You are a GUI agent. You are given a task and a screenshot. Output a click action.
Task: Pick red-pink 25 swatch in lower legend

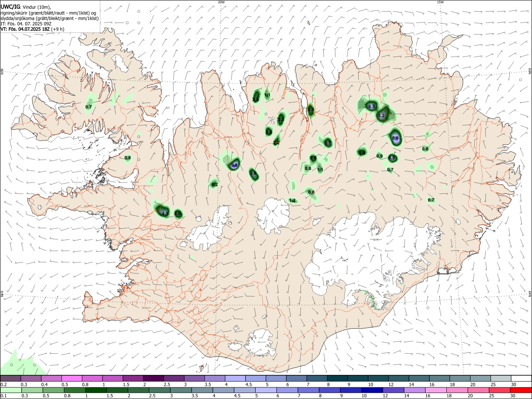[x=500, y=390]
